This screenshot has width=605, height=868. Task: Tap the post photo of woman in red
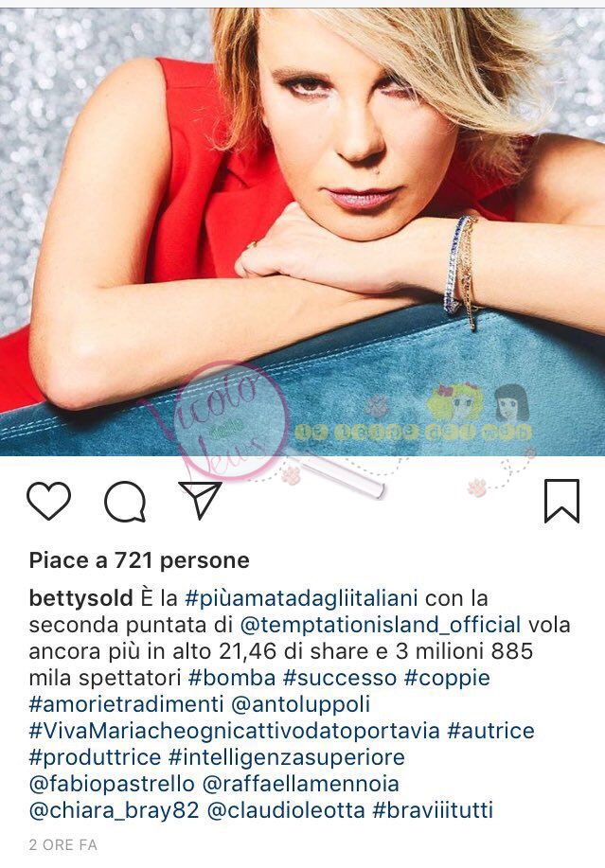302,232
